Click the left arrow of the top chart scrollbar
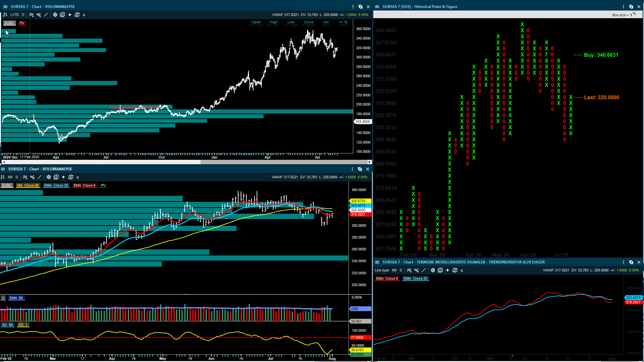644x362 pixels. [4, 162]
